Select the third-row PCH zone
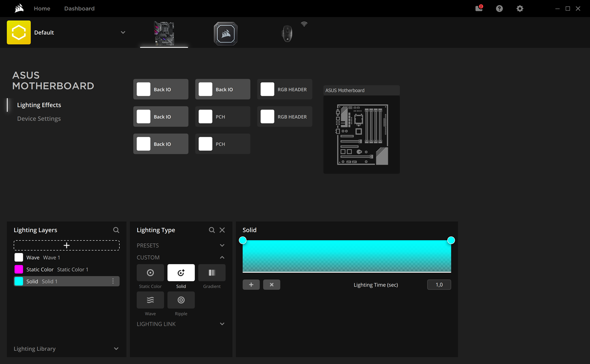The width and height of the screenshot is (590, 364). point(223,144)
